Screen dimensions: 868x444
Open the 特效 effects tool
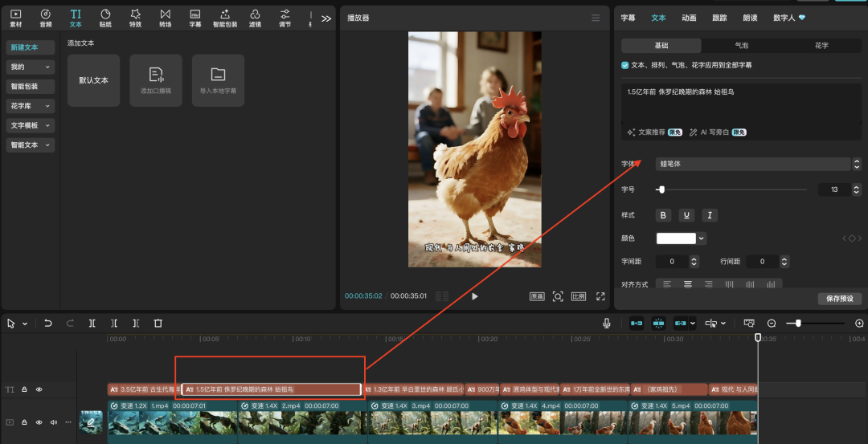tap(135, 18)
